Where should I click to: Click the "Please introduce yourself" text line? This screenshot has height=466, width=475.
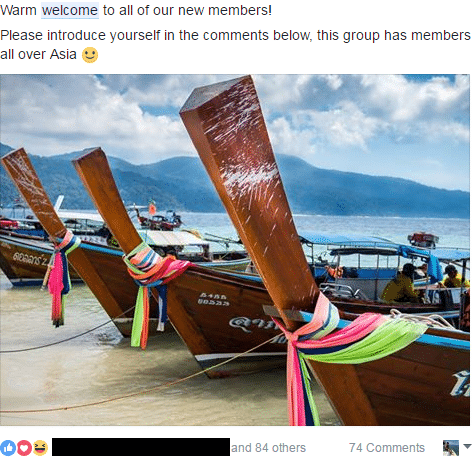point(235,35)
